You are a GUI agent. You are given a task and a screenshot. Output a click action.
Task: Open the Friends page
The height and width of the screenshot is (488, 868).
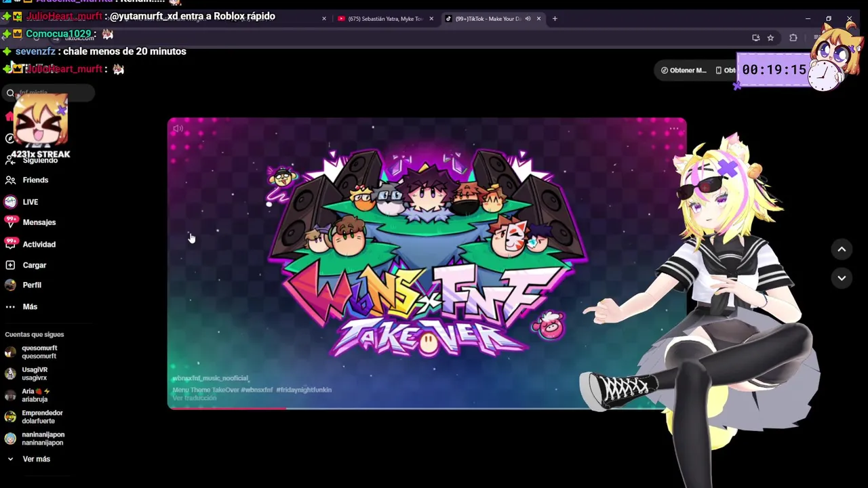pyautogui.click(x=35, y=180)
